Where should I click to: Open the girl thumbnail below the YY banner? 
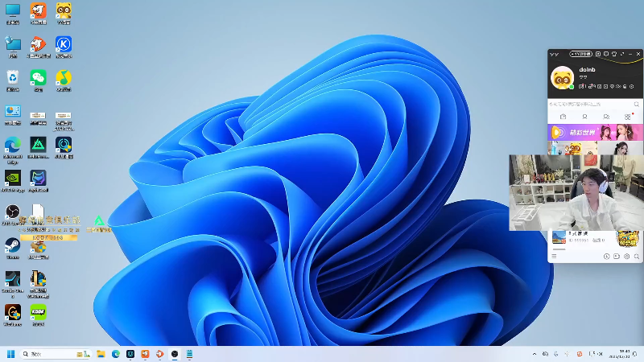(621, 148)
